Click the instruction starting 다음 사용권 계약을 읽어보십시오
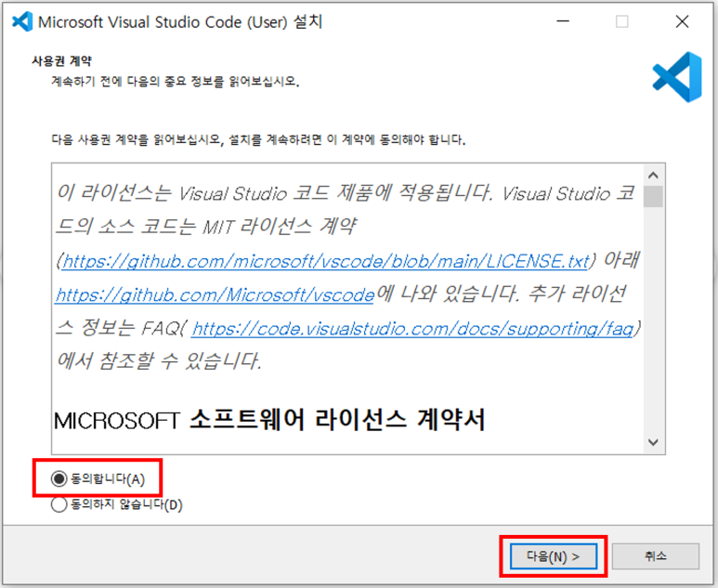Screen dimensions: 718x588 coord(258,139)
